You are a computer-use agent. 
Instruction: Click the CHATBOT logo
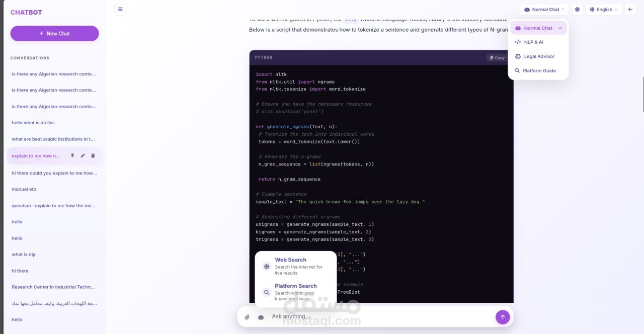click(26, 12)
